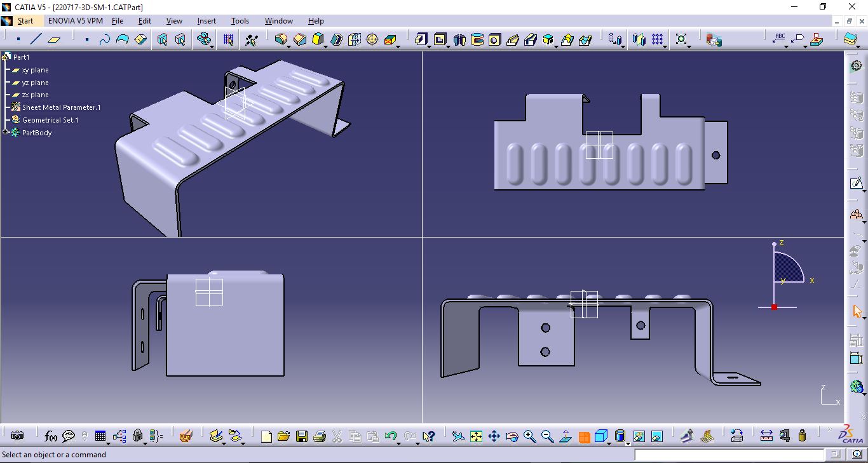Open the Insert menu
Image resolution: width=868 pixels, height=463 pixels.
point(207,21)
